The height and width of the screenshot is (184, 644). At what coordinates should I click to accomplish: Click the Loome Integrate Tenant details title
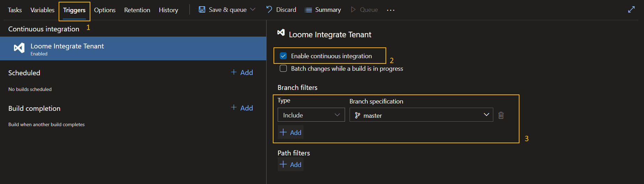pos(330,34)
